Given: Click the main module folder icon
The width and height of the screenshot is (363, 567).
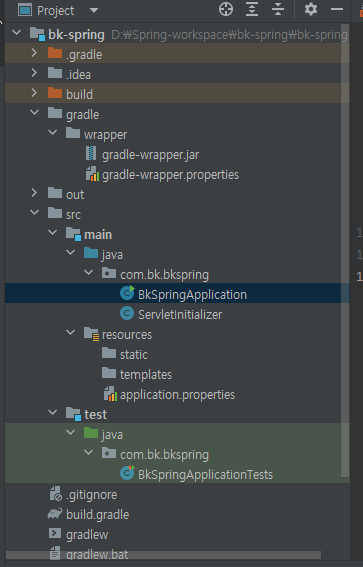Looking at the screenshot, I should [73, 234].
